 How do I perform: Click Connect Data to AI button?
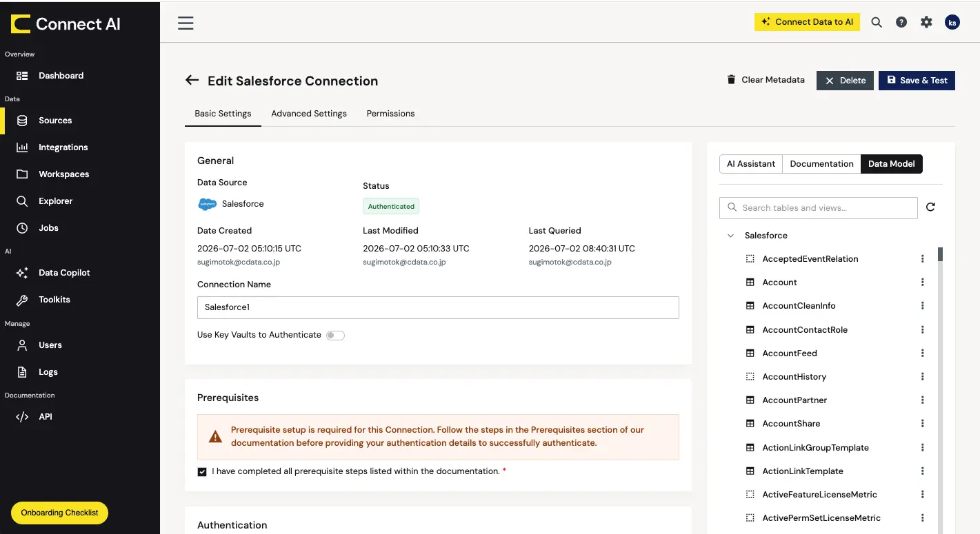pyautogui.click(x=807, y=22)
